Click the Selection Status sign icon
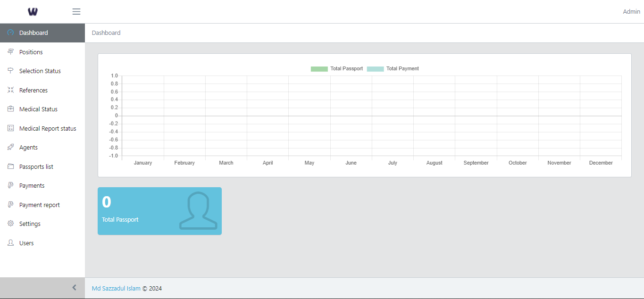 (11, 71)
